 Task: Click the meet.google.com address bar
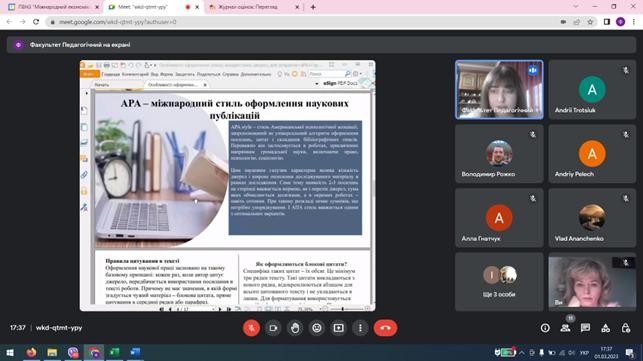[303, 22]
